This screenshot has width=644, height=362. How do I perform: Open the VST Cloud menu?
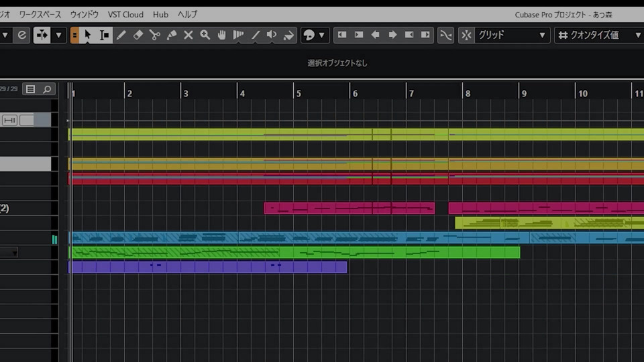[125, 14]
